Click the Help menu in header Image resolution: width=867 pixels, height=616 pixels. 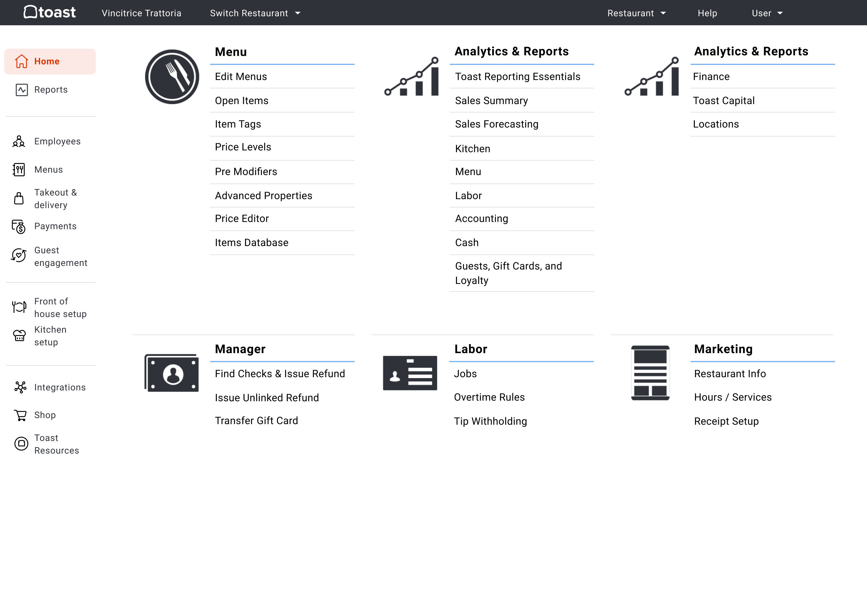pos(707,13)
